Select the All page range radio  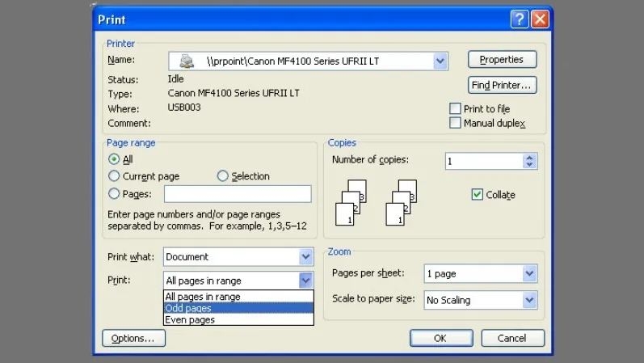(114, 159)
